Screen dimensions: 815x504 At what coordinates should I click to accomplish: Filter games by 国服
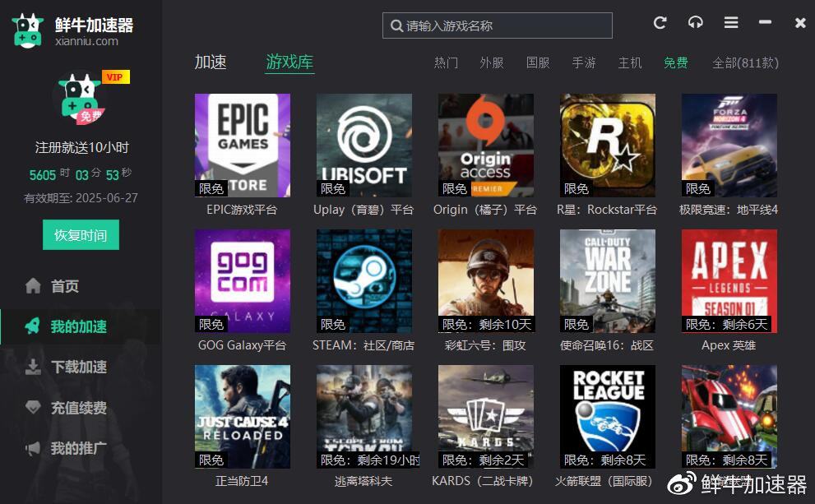tap(538, 62)
